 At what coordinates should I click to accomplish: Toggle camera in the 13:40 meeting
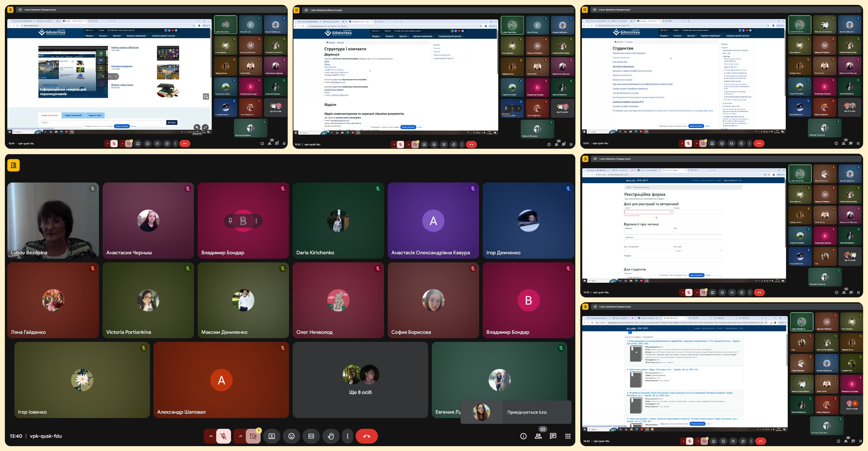point(253,436)
